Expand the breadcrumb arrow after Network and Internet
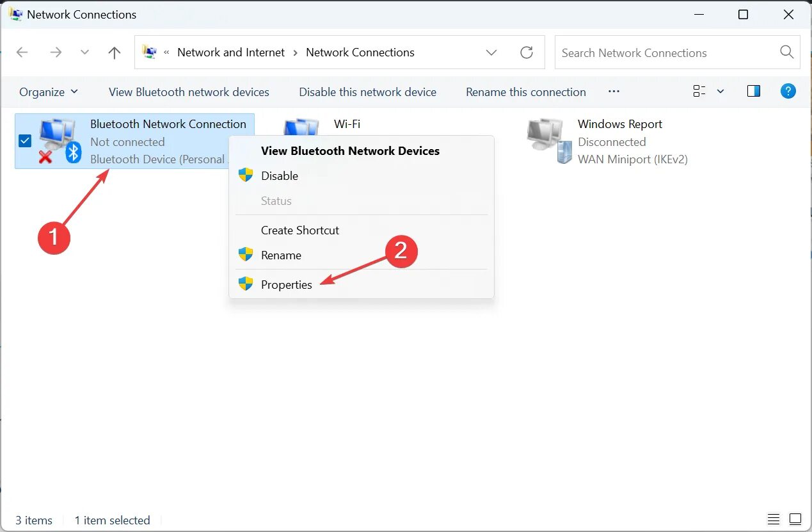 pos(296,52)
